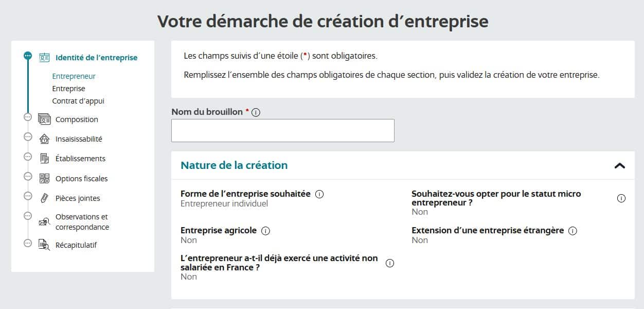Collapse the Nature de la création section
Screen dimensions: 644x309
tap(621, 165)
